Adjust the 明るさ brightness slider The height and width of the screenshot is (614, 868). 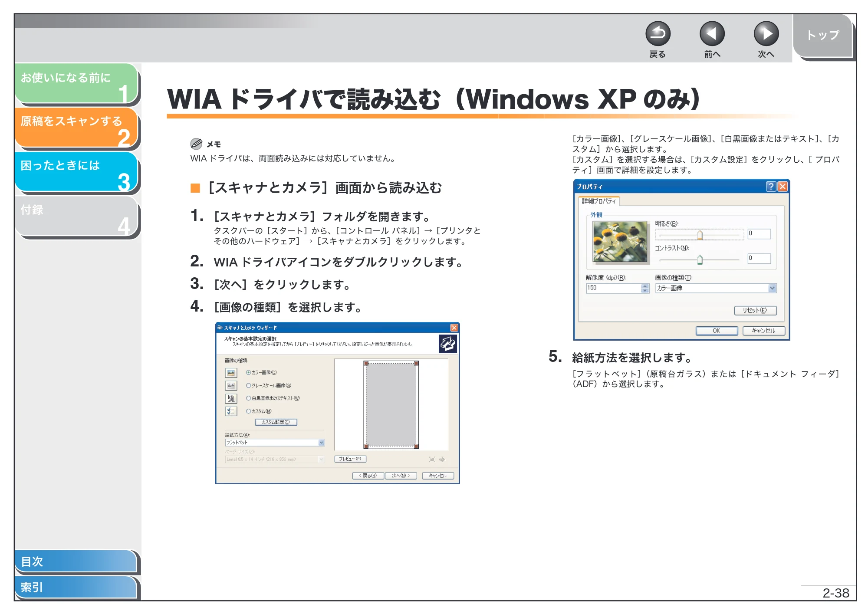click(699, 235)
